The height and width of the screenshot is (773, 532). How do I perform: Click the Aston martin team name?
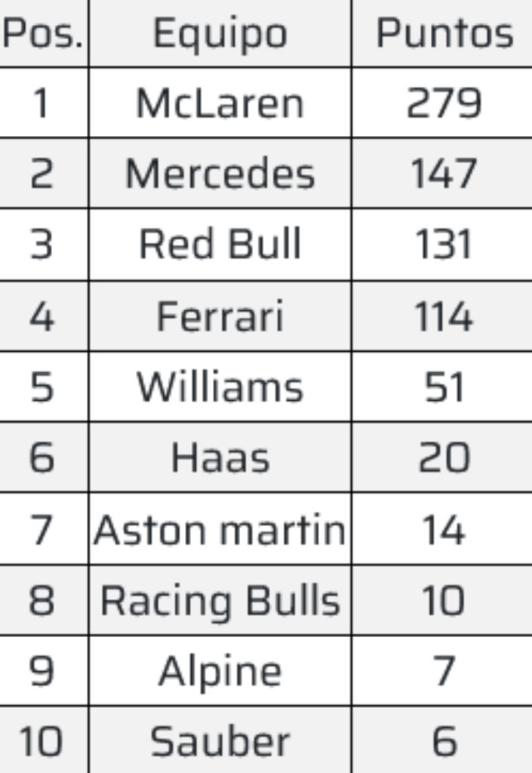tap(220, 530)
